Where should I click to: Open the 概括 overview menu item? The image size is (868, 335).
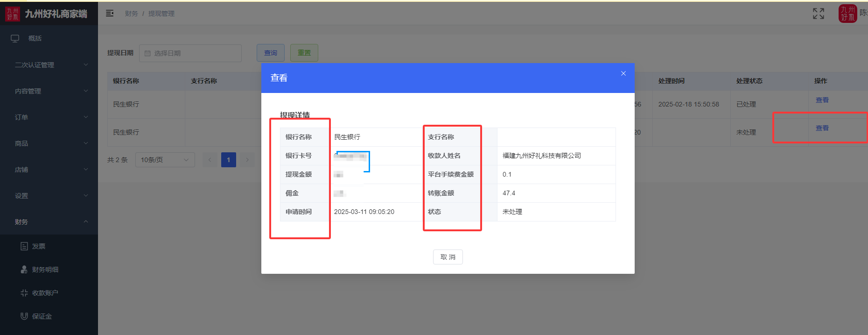(x=49, y=38)
